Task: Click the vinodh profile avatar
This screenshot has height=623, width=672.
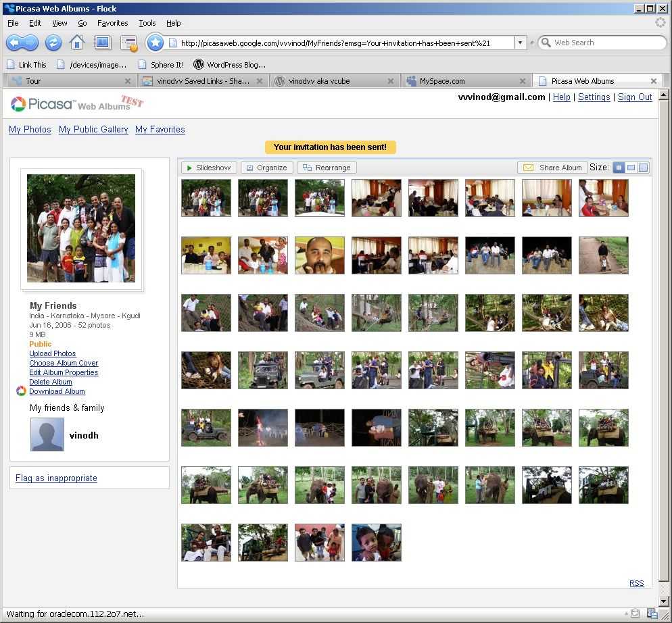Action: click(x=47, y=434)
